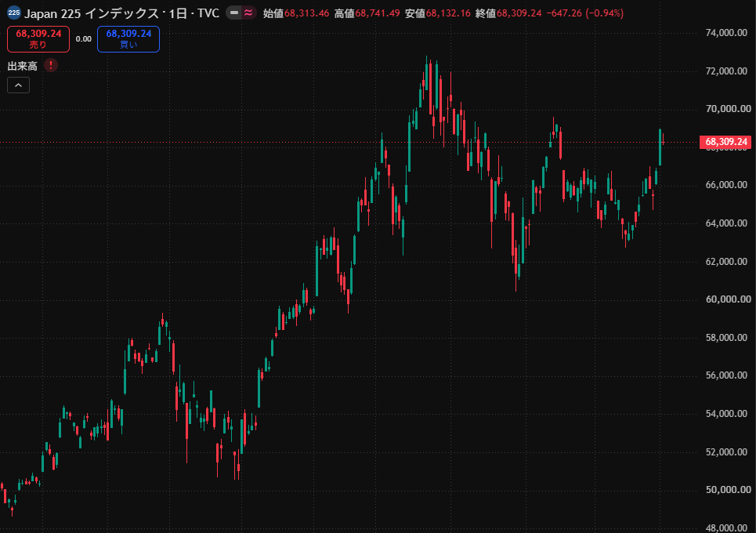The height and width of the screenshot is (533, 756).
Task: Click the blue 買い buy button
Action: [128, 39]
